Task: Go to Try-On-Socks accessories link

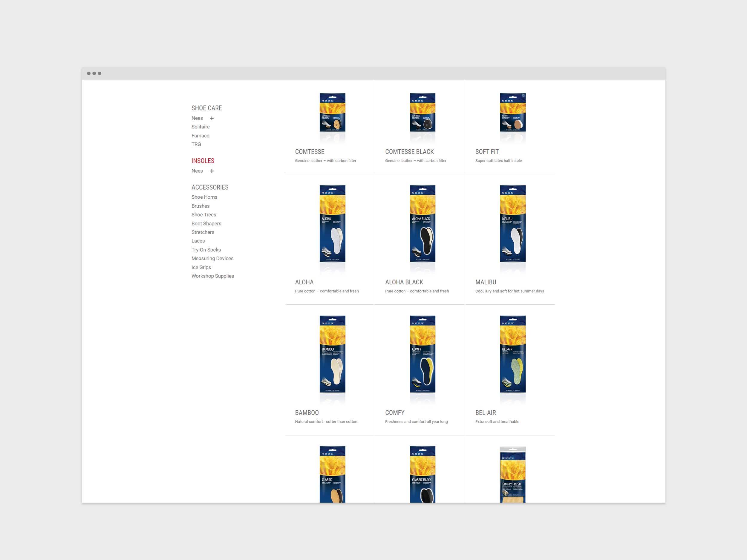Action: (206, 250)
